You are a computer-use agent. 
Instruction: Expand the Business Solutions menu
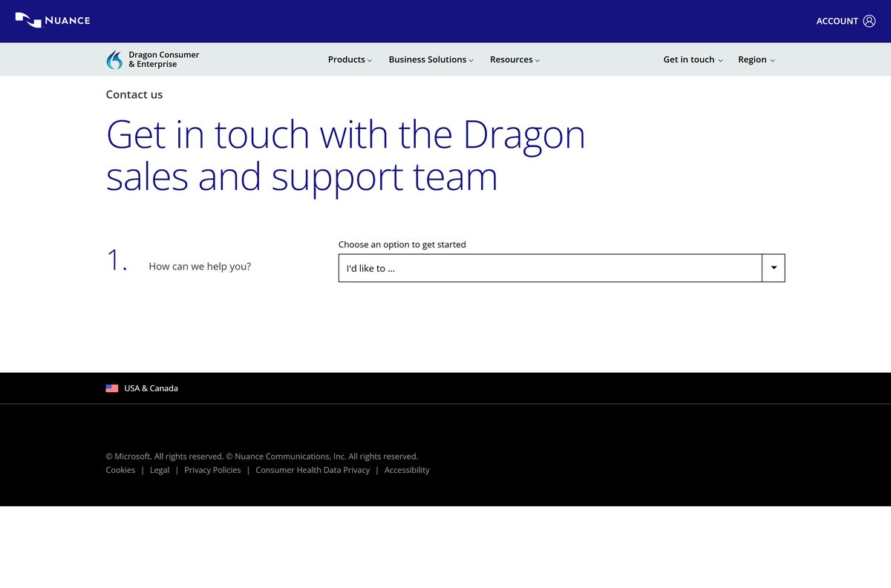[x=431, y=59]
